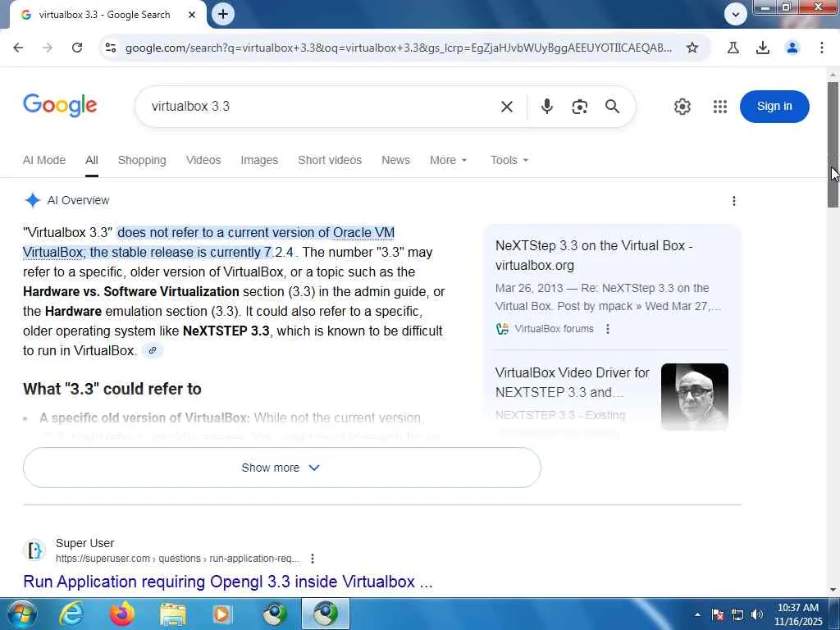The width and height of the screenshot is (840, 630).
Task: Open Google quick settings gear
Action: [x=682, y=107]
